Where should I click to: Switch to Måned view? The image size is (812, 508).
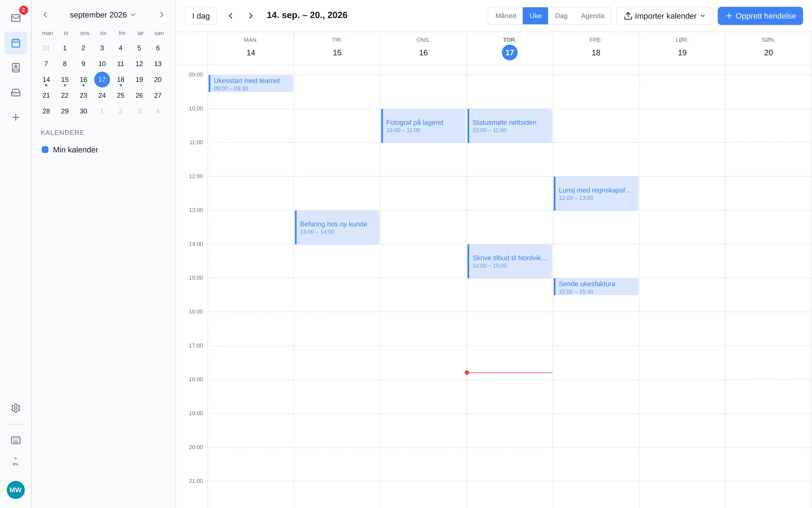click(x=505, y=16)
